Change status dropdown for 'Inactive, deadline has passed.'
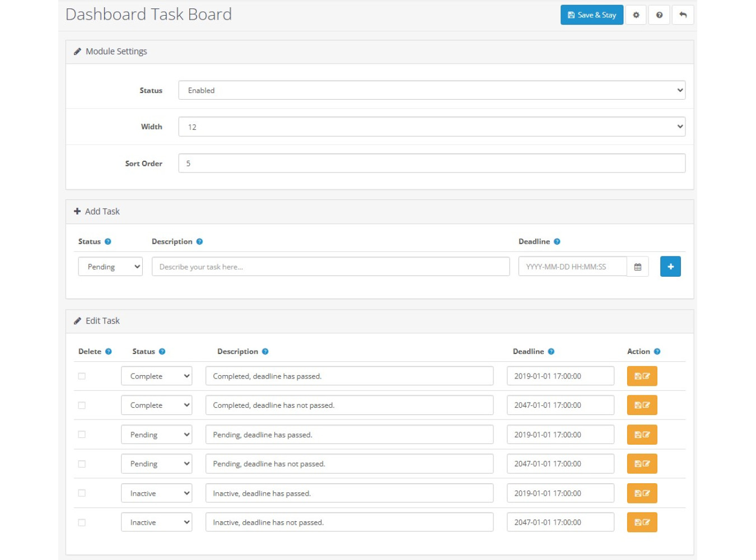Viewport: 756px width, 560px height. pyautogui.click(x=156, y=493)
